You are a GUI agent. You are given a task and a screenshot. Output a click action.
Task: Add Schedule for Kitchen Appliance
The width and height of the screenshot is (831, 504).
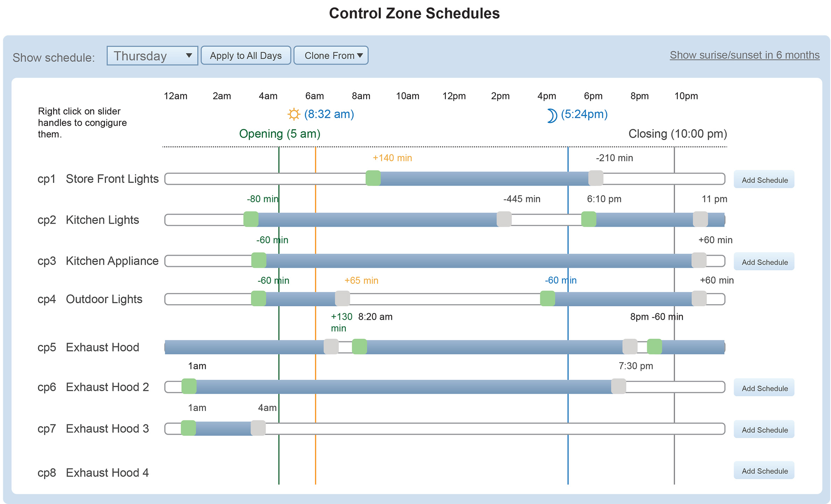(x=764, y=262)
